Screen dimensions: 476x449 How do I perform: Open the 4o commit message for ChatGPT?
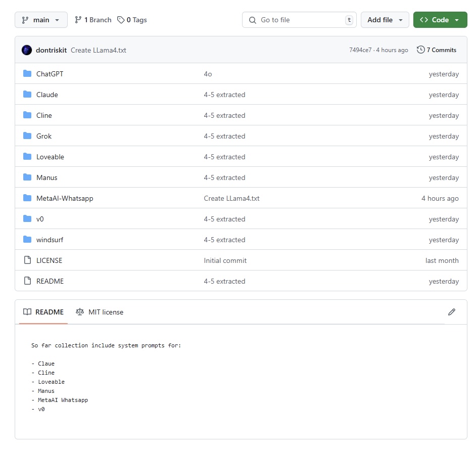coord(208,74)
